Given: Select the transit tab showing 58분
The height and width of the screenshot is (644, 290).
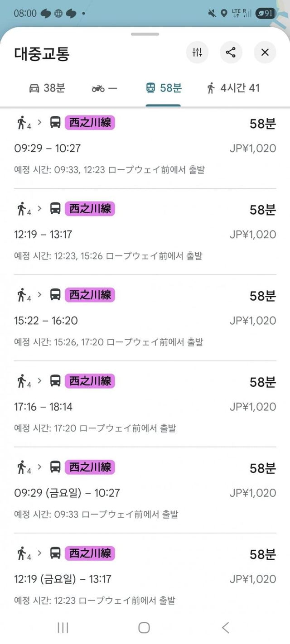Looking at the screenshot, I should [164, 88].
